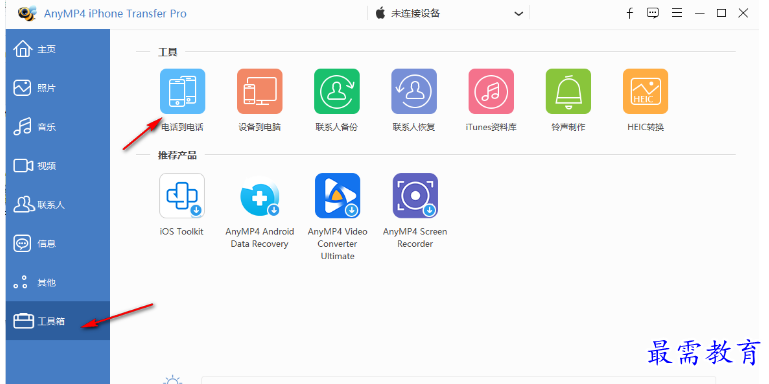Click the Facebook share icon
Viewport: 769px width, 384px height.
tap(630, 14)
